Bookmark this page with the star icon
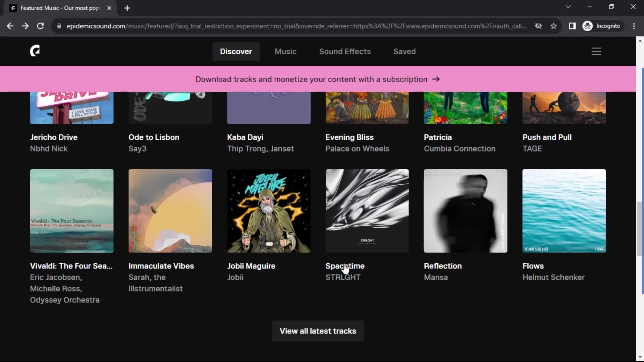Screen dimensions: 644x362 (553, 26)
